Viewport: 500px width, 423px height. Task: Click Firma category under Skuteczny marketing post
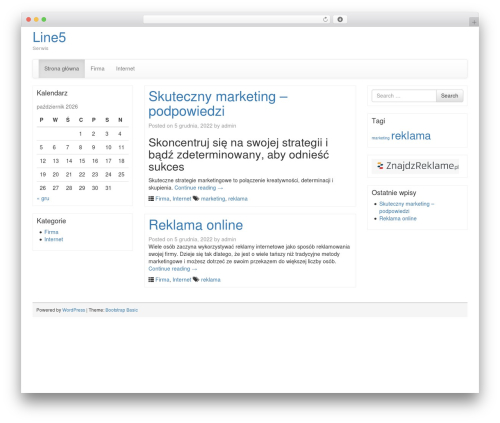click(x=162, y=199)
